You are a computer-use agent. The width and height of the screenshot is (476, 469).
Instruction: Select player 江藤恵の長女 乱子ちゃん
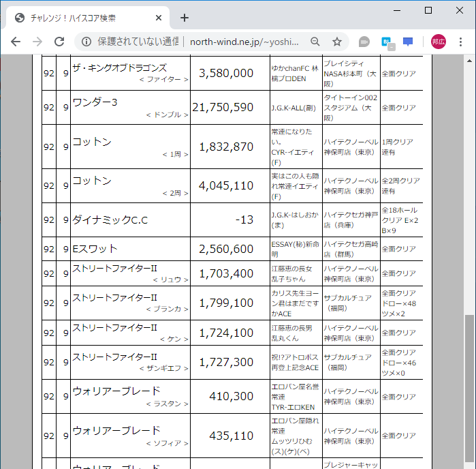291,273
